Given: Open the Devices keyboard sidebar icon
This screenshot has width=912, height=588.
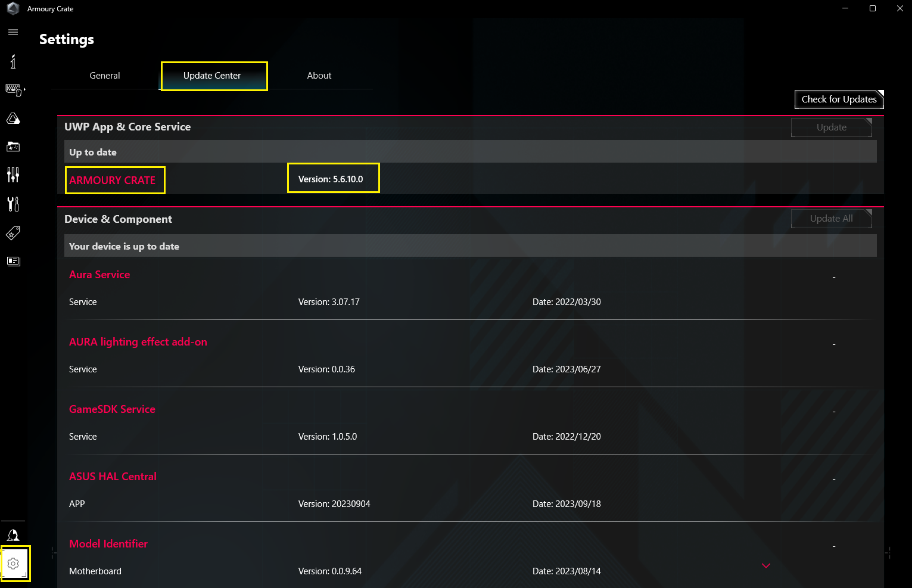Looking at the screenshot, I should (14, 90).
